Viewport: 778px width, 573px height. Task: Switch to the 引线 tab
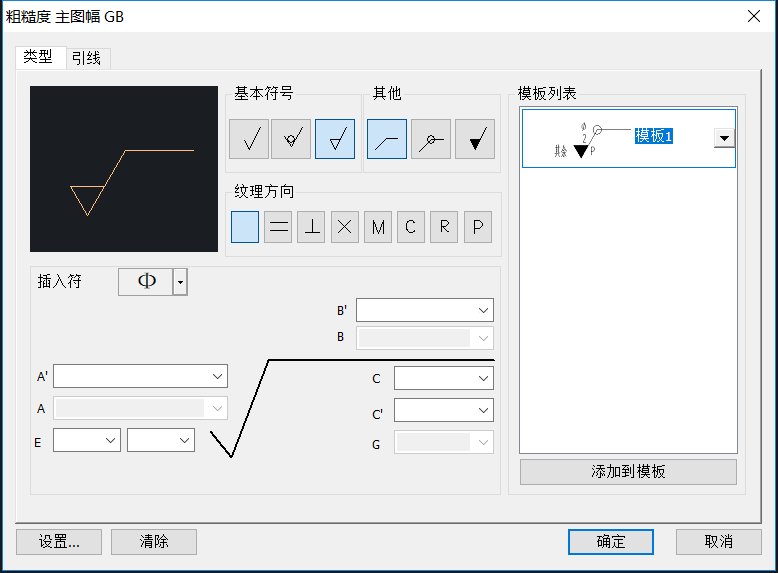click(x=86, y=59)
